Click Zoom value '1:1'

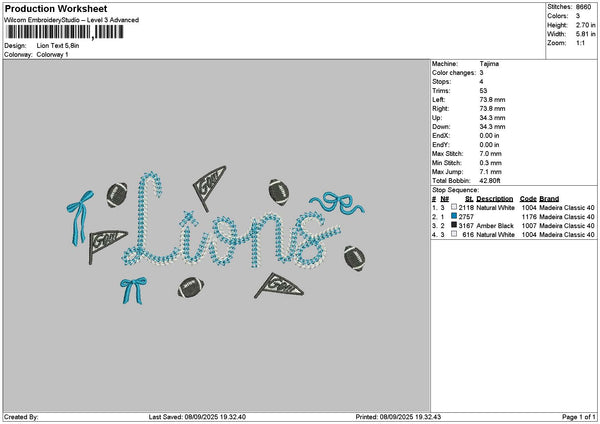[x=580, y=43]
